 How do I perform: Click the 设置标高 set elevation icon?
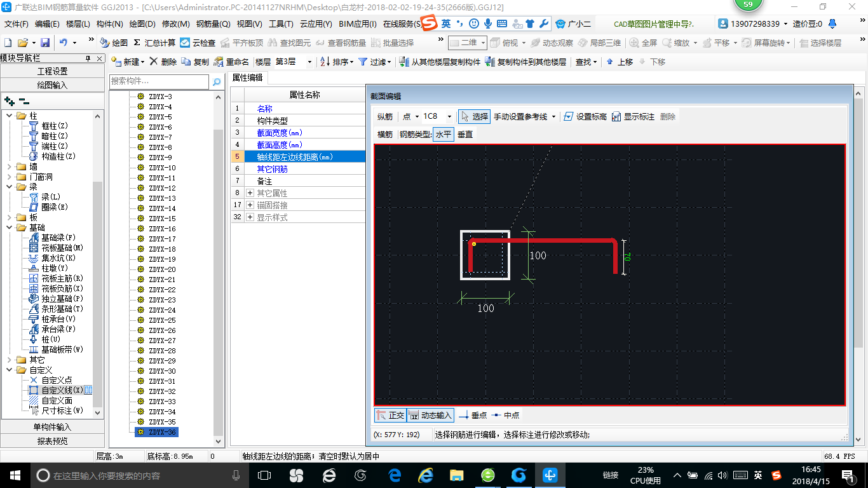coord(569,117)
